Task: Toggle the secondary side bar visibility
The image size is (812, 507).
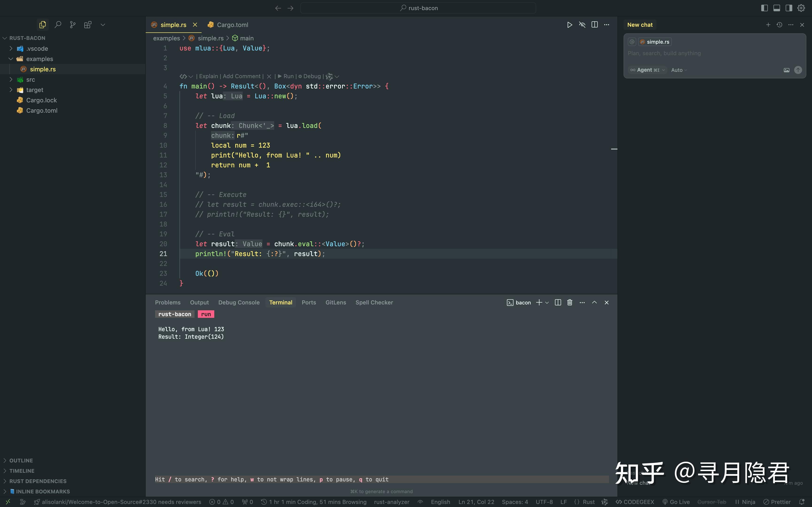Action: [x=788, y=8]
